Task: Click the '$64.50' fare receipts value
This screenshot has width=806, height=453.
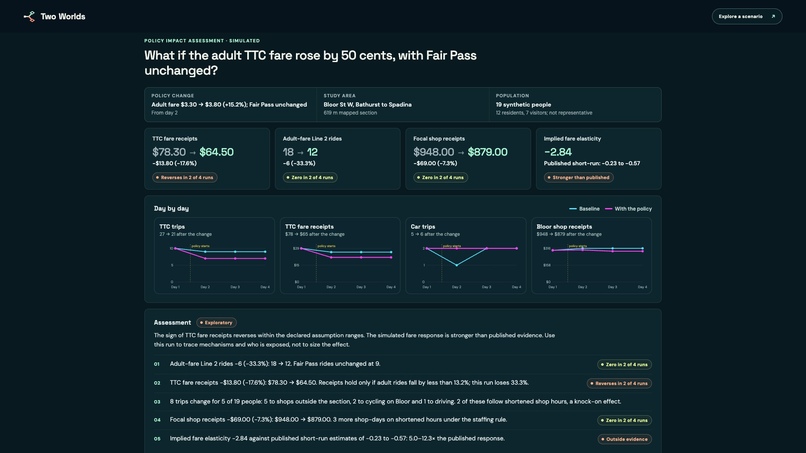Action: [216, 152]
